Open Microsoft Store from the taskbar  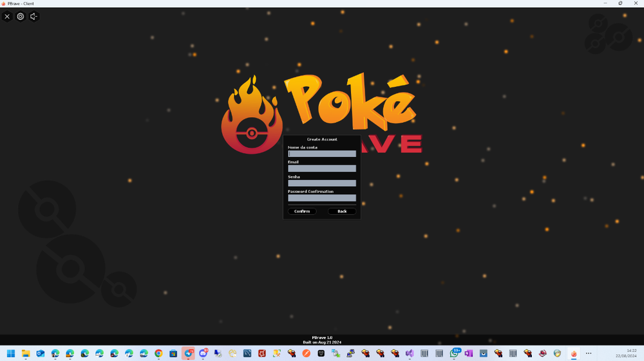[173, 353]
